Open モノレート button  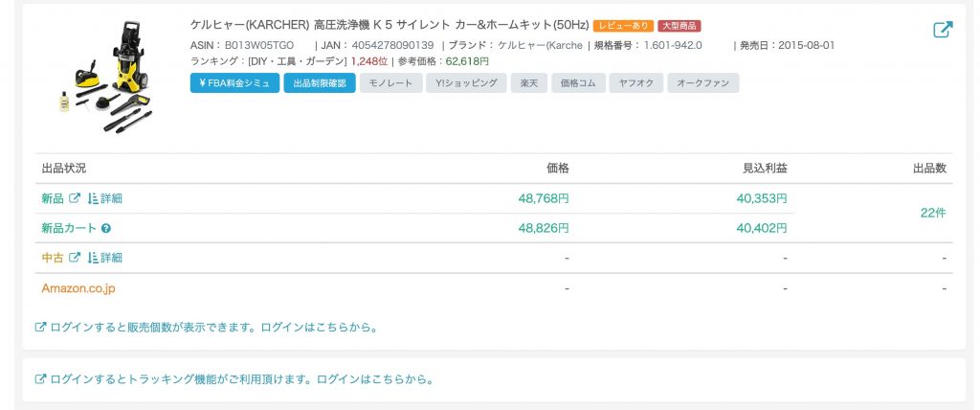click(x=390, y=82)
